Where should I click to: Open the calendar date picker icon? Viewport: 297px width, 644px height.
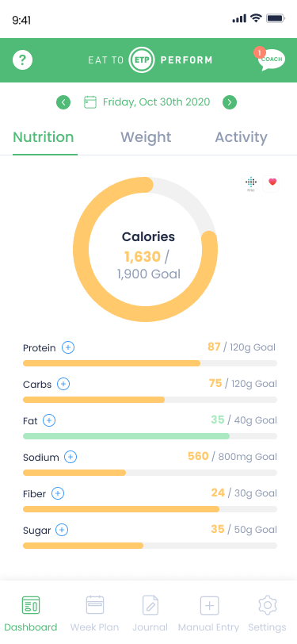coord(90,102)
